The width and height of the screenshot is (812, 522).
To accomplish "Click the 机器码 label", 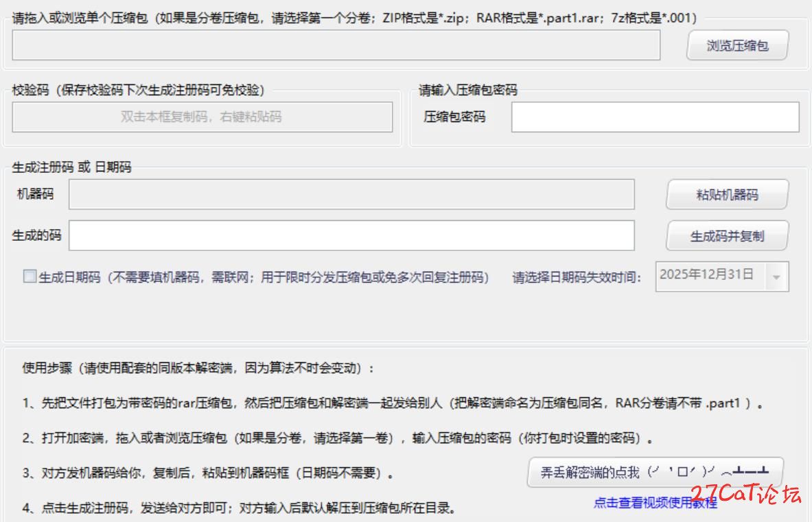I will coord(35,194).
